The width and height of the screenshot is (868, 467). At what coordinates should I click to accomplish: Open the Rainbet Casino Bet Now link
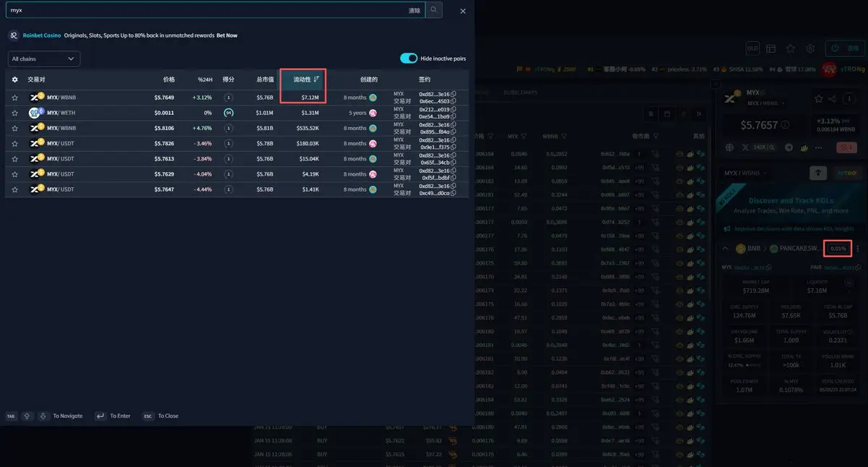coord(226,35)
